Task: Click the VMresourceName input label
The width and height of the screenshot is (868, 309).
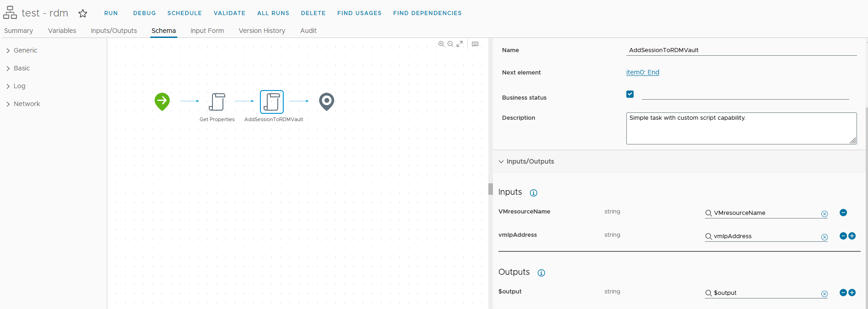Action: point(524,212)
